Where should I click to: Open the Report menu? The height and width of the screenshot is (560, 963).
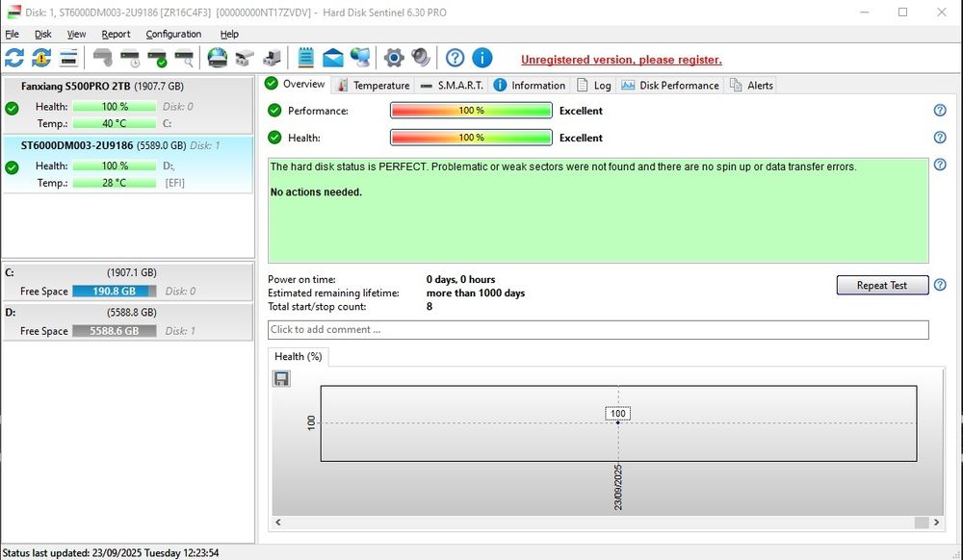117,35
